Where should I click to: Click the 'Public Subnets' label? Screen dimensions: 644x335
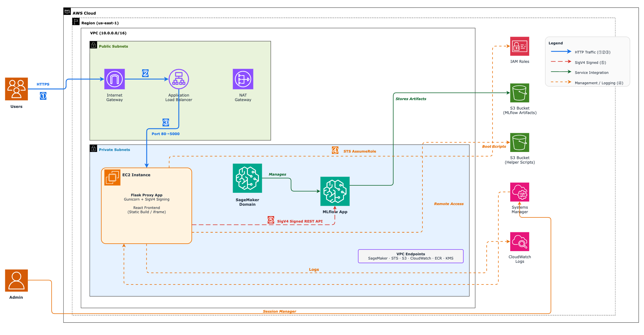tap(113, 46)
